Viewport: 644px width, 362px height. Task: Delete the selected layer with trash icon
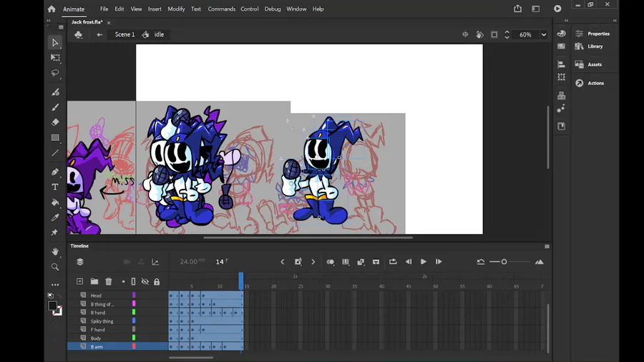[109, 281]
